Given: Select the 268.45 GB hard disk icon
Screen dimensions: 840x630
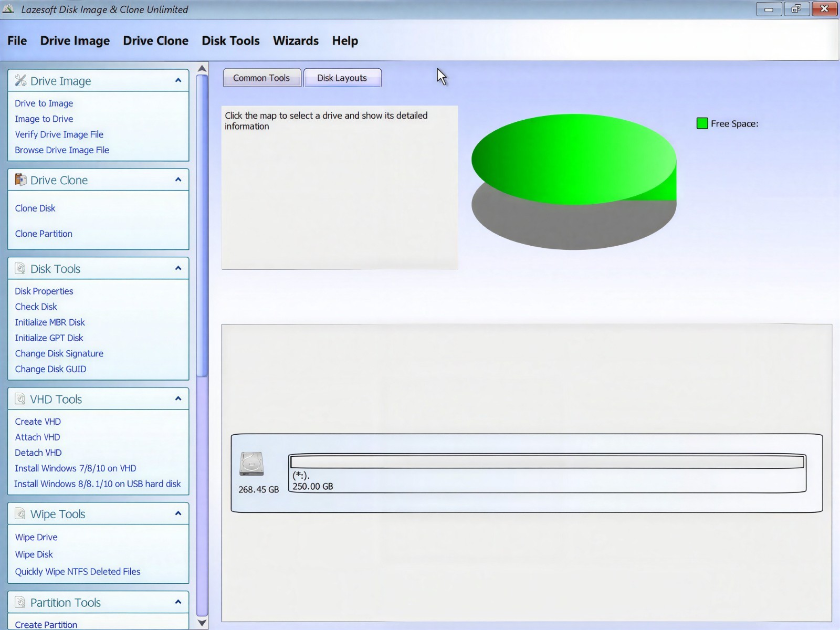Looking at the screenshot, I should [x=251, y=464].
